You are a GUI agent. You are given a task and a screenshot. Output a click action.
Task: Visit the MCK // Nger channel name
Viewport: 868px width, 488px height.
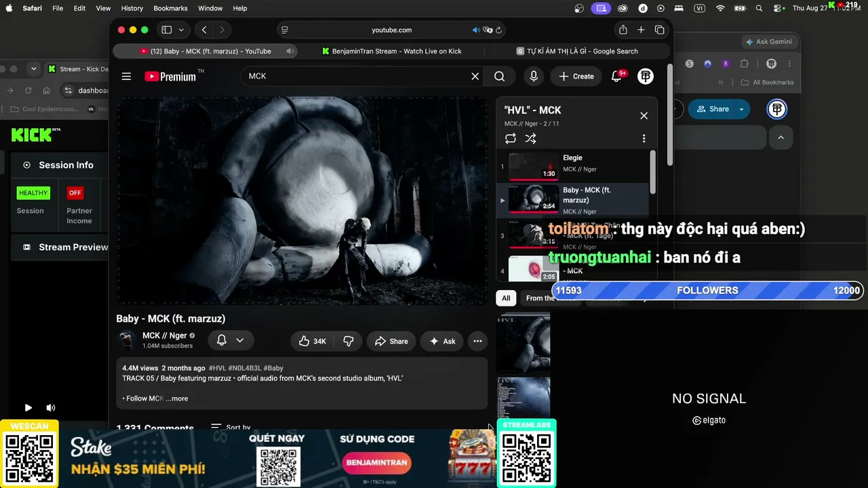[x=165, y=335]
